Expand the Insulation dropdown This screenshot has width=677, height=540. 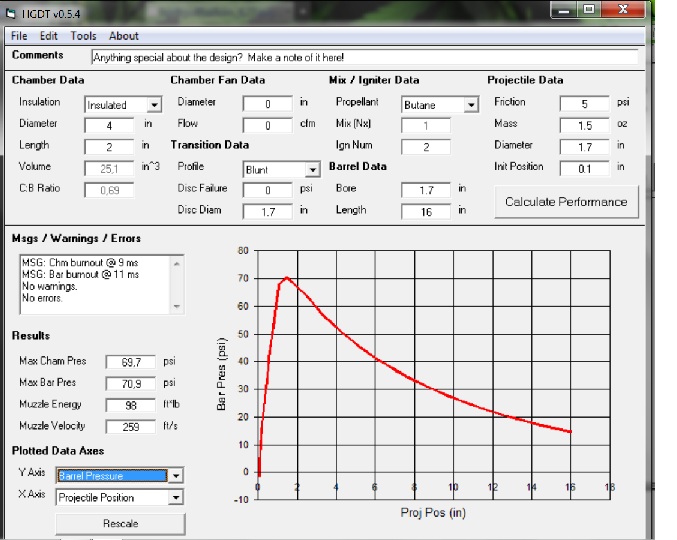coord(154,104)
